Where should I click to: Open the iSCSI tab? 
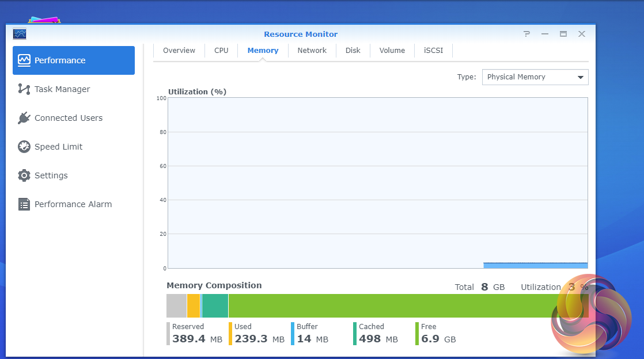coord(433,51)
